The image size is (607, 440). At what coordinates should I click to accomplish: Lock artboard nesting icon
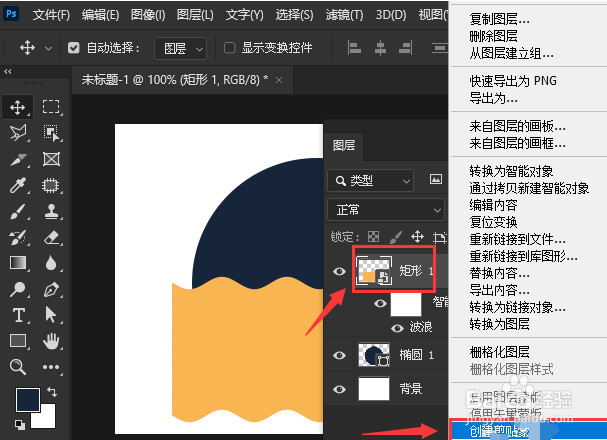pos(439,236)
